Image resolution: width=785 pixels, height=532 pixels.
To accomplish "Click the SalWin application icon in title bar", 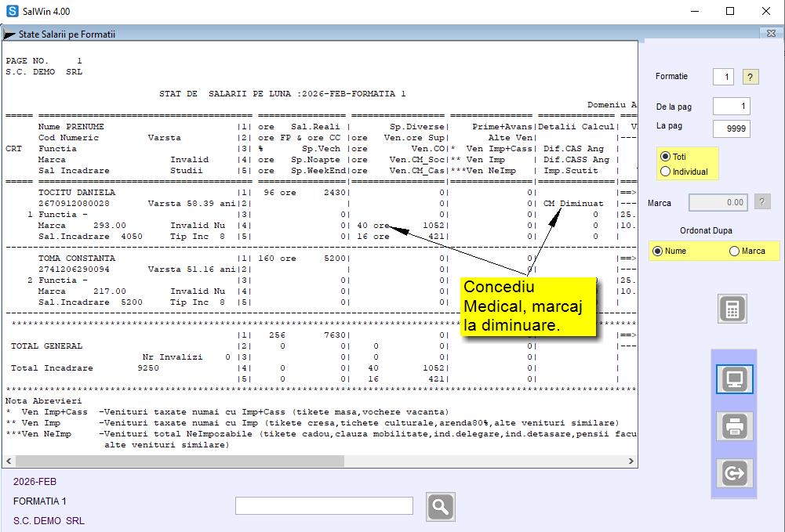I will 12,11.
